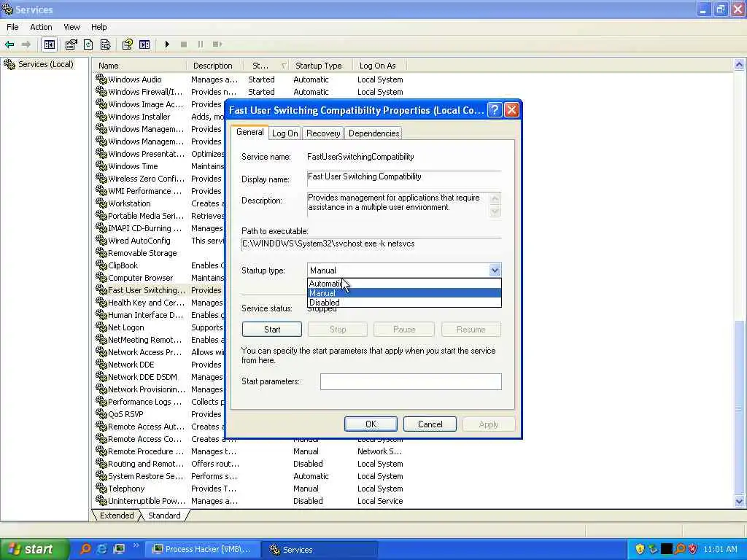Click the Display name text field

coord(404,178)
